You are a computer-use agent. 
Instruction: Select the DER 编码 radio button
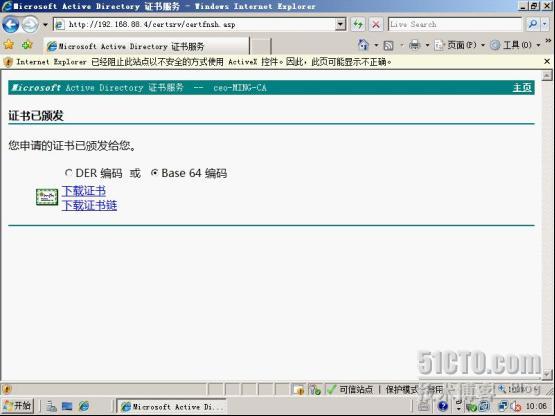click(68, 173)
